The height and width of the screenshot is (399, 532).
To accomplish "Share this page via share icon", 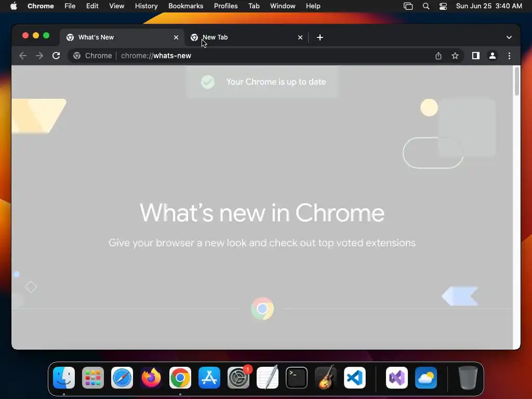I will 438,56.
